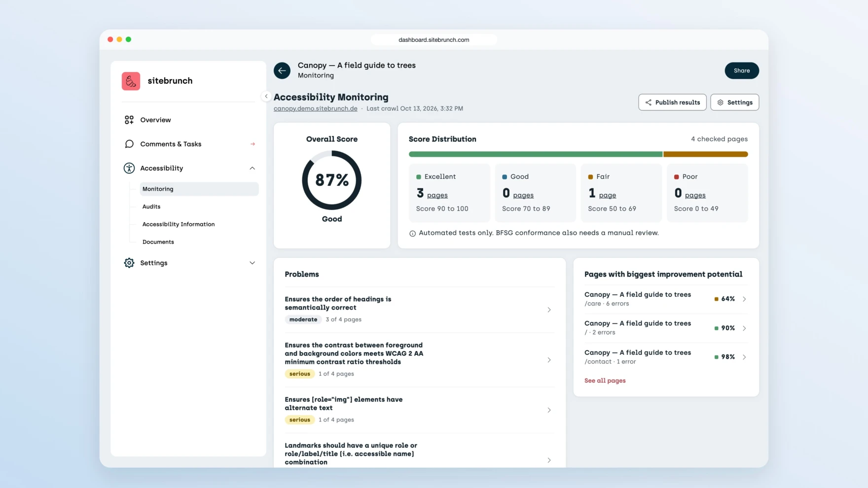The image size is (868, 488).
Task: Click the 'moderate' severity tag
Action: tap(303, 319)
